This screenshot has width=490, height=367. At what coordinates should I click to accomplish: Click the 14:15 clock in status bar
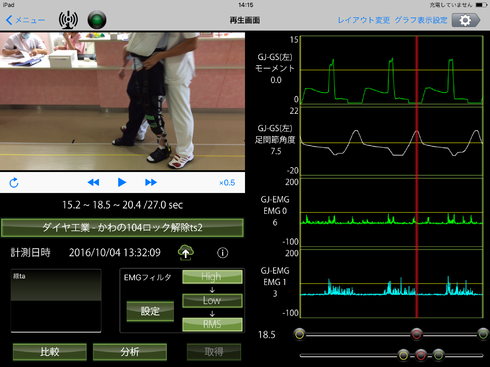[246, 5]
